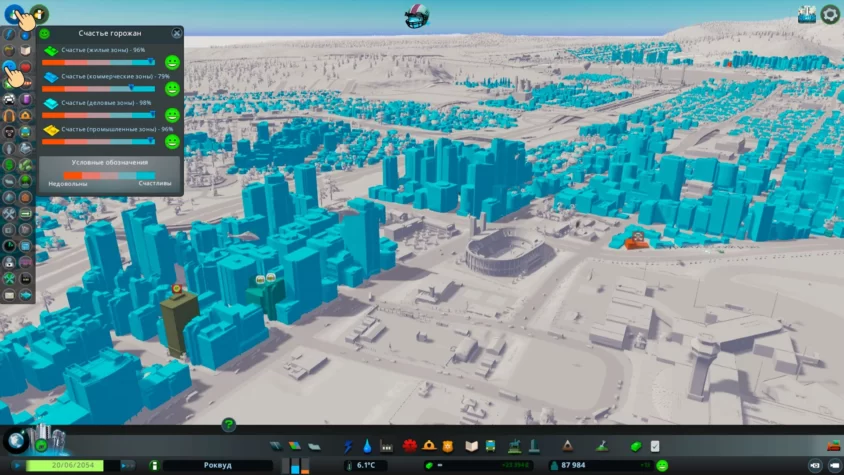Change simulation speed arrows button
844x475 pixels.
[127, 465]
